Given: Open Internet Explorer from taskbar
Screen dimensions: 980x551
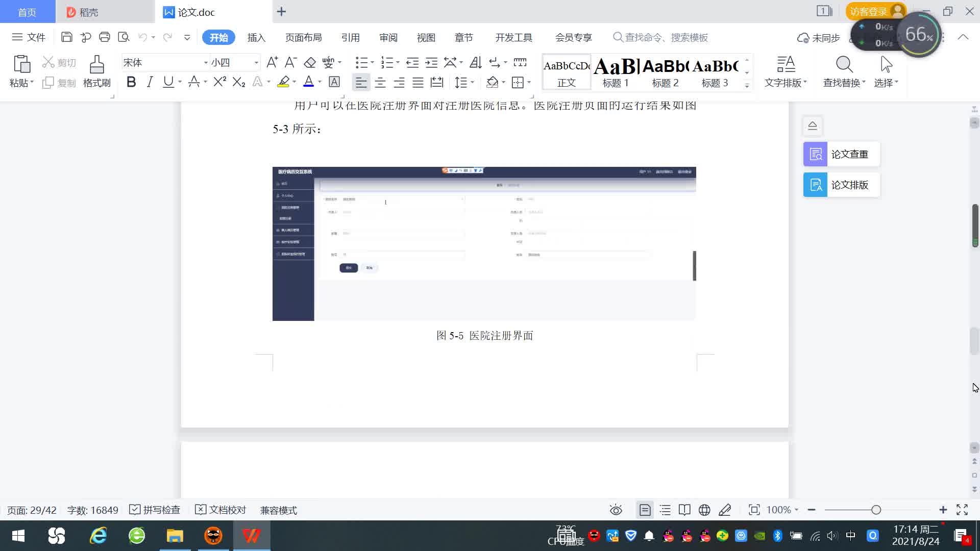Looking at the screenshot, I should coord(98,536).
